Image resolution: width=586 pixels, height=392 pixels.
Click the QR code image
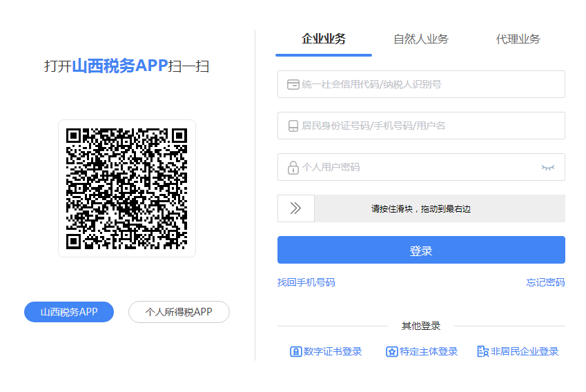(x=127, y=188)
